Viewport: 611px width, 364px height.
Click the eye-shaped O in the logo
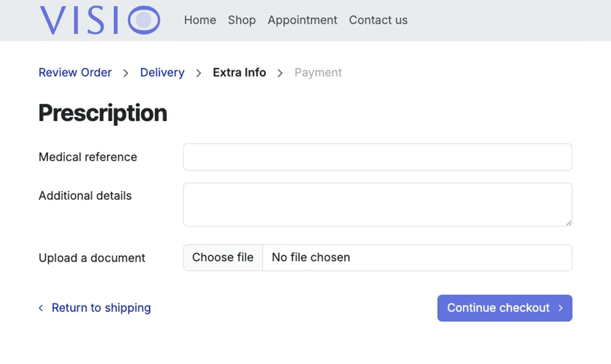[144, 20]
